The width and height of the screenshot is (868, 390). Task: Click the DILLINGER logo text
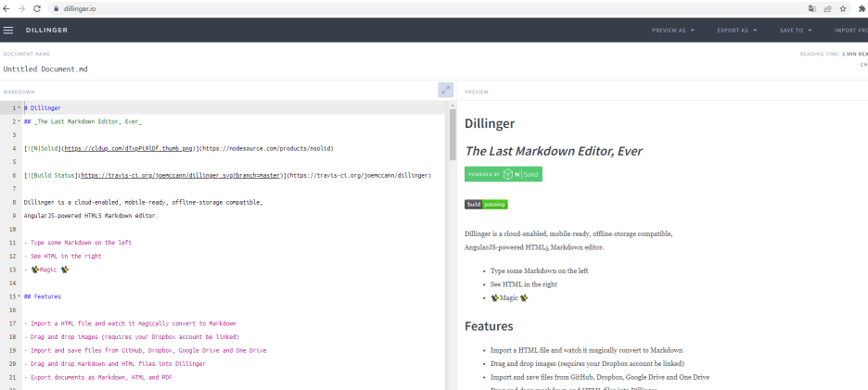(x=46, y=30)
